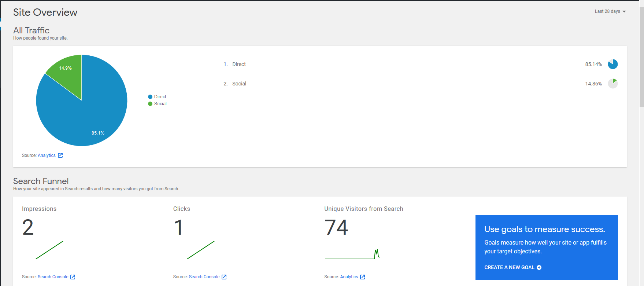Select the Social row in traffic list
Viewport: 644px width, 286px height.
[239, 84]
